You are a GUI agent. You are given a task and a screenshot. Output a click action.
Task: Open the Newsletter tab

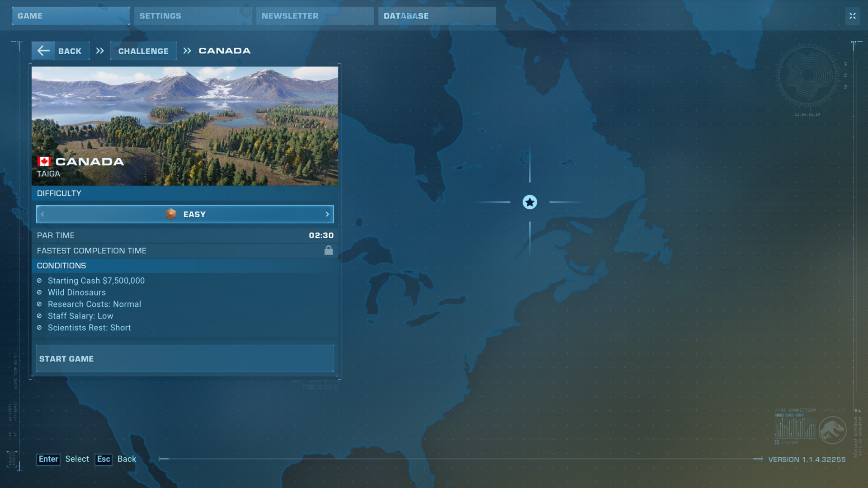click(x=315, y=16)
